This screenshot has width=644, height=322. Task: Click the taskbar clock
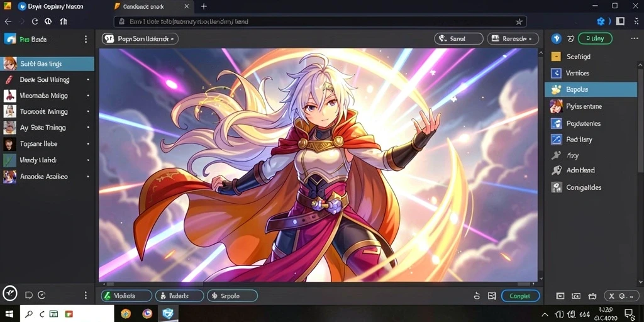point(606,314)
